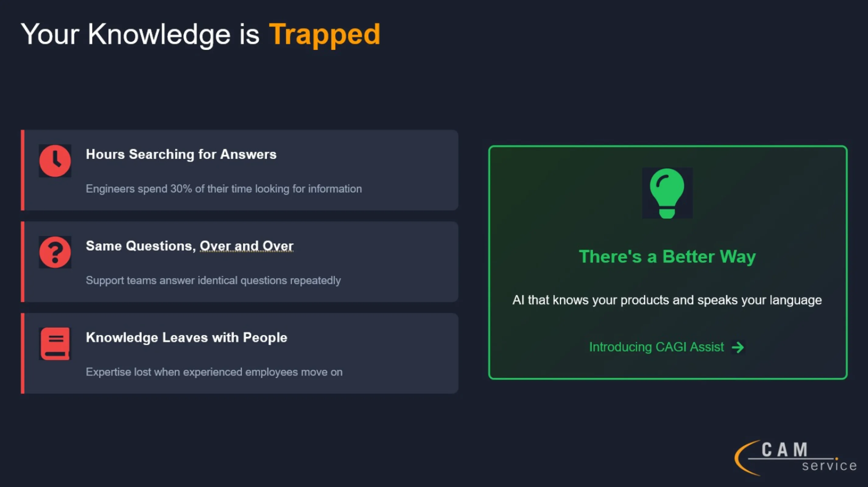Click the red book icon
The height and width of the screenshot is (487, 868).
55,344
